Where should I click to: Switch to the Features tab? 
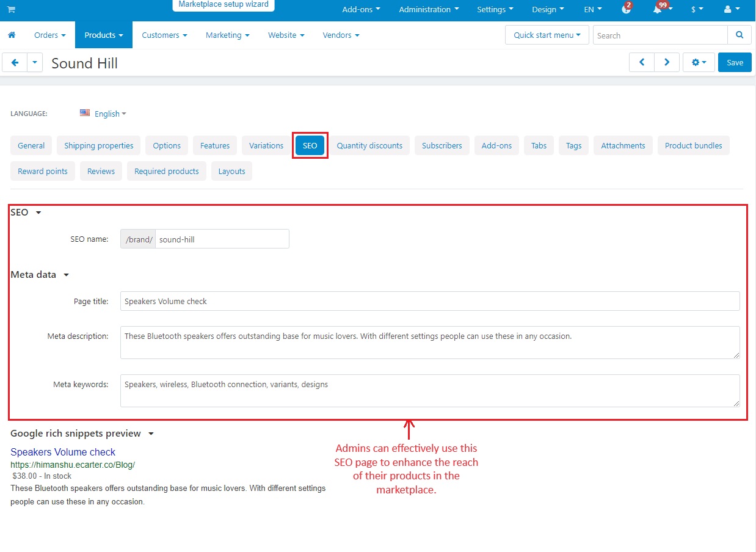(215, 145)
